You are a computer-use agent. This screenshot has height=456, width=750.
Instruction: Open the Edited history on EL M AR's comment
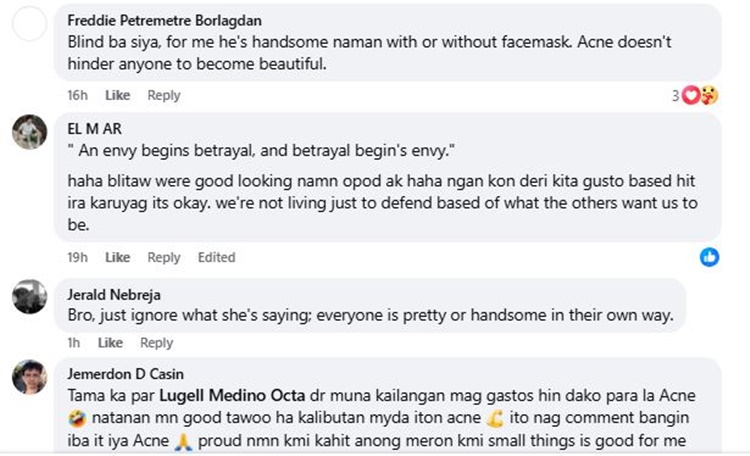tap(216, 257)
